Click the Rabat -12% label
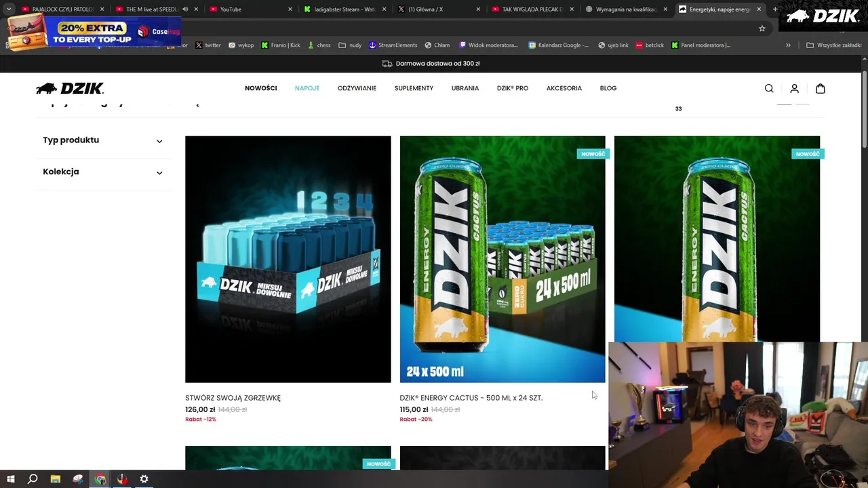The width and height of the screenshot is (868, 488). (x=201, y=419)
